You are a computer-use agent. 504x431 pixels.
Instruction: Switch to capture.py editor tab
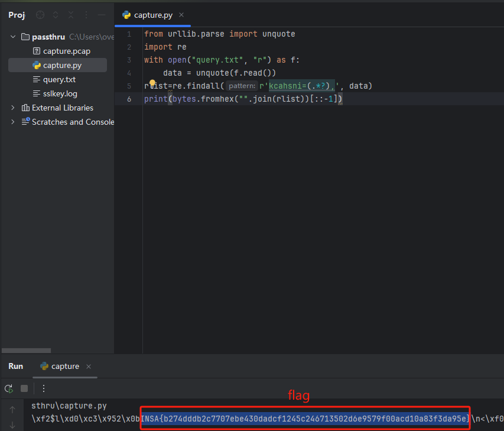coord(152,15)
